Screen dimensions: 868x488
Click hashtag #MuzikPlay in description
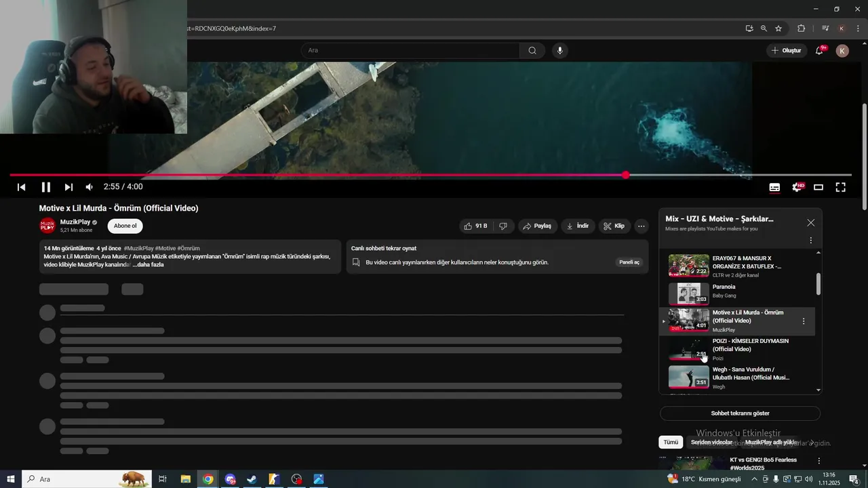(138, 249)
